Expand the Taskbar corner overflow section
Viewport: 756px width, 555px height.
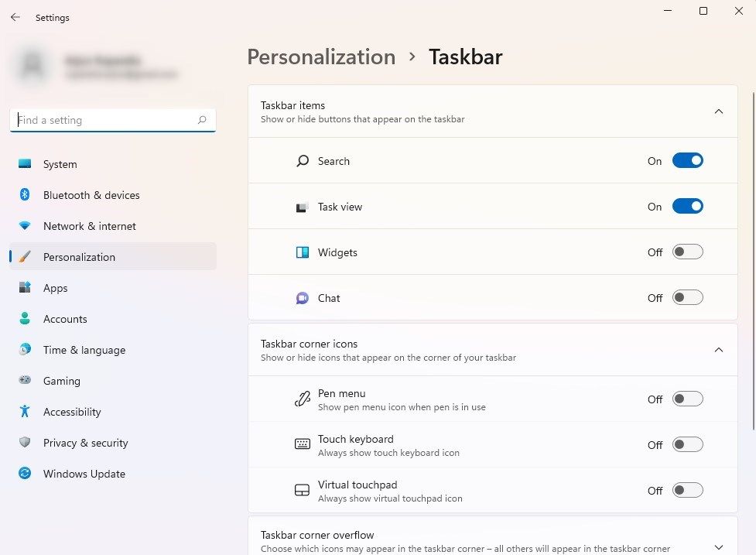[x=718, y=547]
